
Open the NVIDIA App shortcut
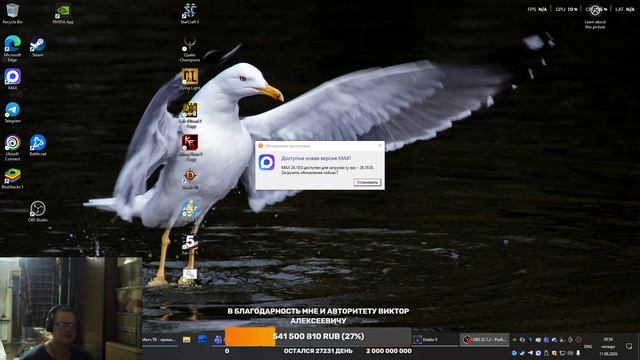(x=63, y=13)
